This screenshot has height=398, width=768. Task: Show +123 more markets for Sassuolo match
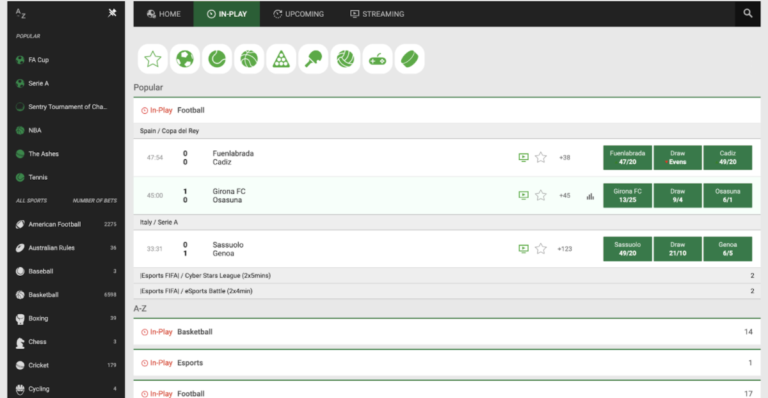tap(565, 249)
